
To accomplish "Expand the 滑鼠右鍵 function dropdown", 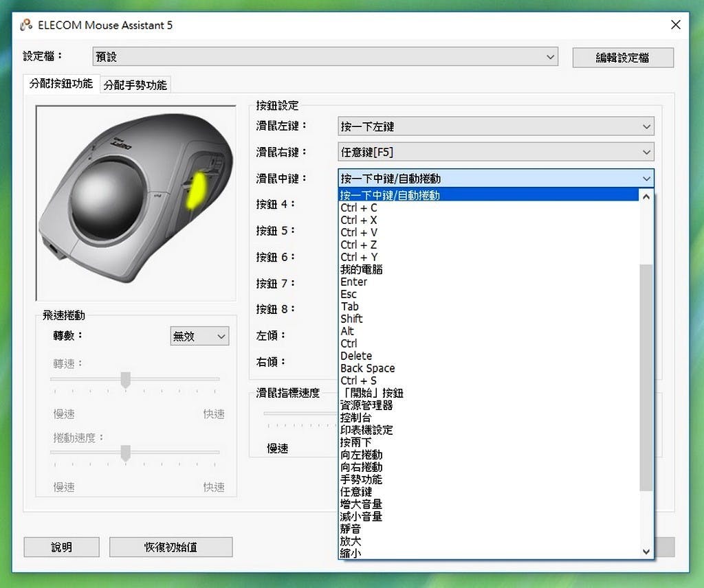I will (496, 152).
